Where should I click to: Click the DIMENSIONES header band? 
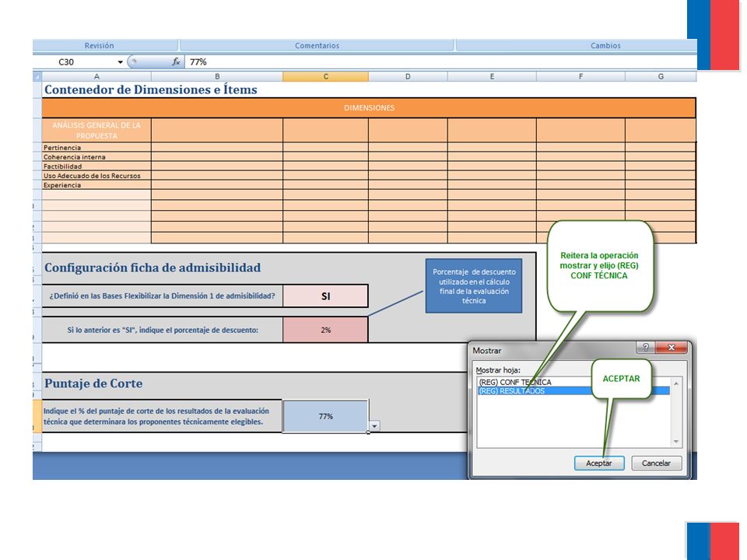tap(369, 107)
